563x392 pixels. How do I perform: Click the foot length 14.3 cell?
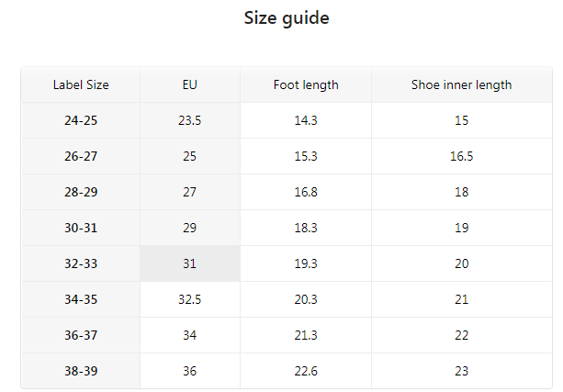306,120
